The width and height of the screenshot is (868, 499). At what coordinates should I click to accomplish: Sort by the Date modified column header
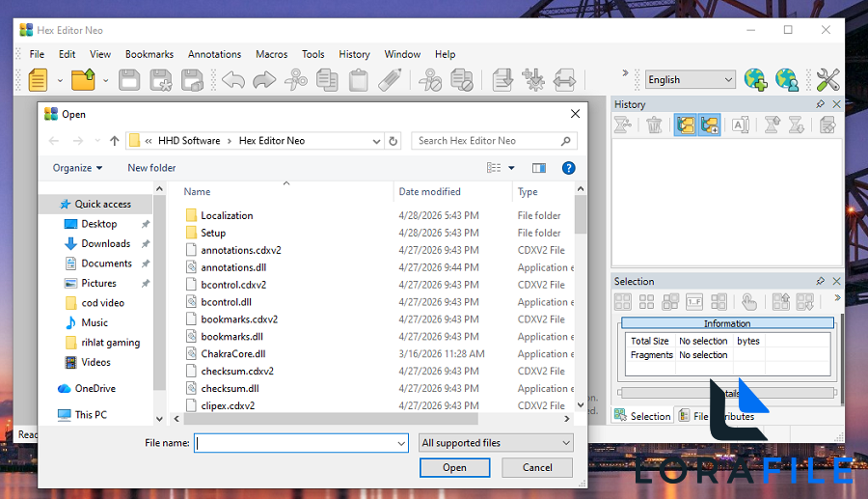click(429, 192)
